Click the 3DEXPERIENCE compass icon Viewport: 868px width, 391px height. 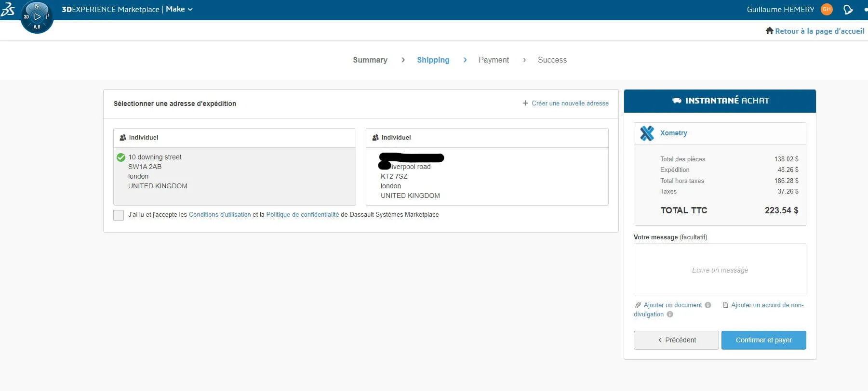pyautogui.click(x=37, y=17)
